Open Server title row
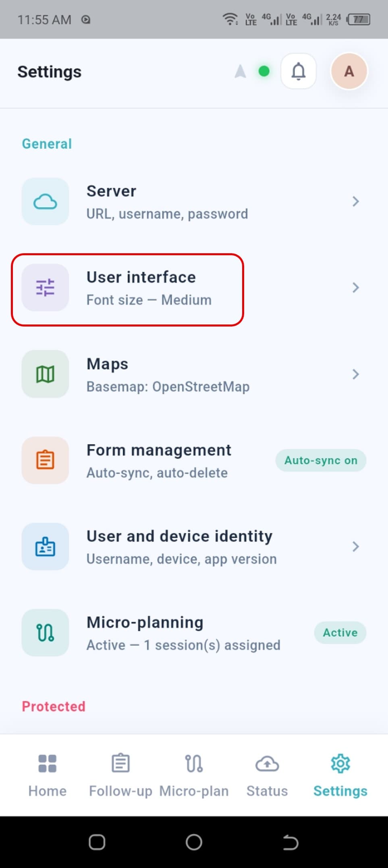Viewport: 388px width, 868px height. (111, 191)
